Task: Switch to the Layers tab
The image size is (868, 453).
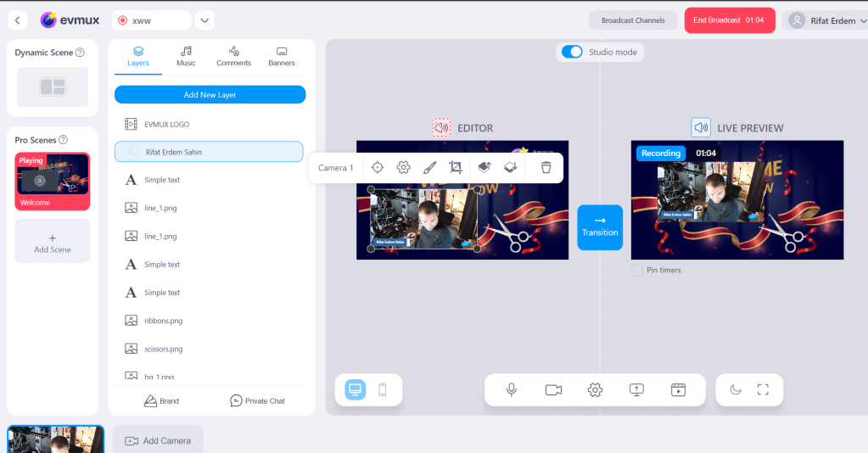Action: [x=138, y=57]
